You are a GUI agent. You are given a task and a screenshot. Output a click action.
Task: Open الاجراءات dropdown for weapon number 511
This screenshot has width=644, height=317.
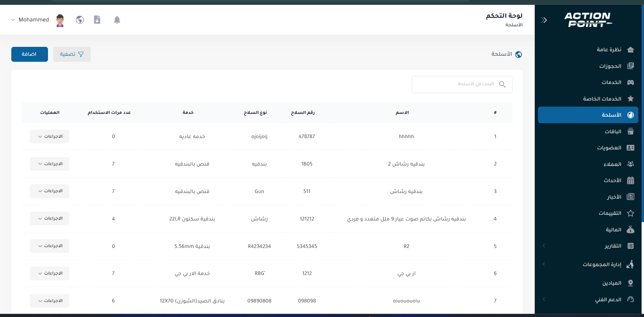tap(50, 191)
